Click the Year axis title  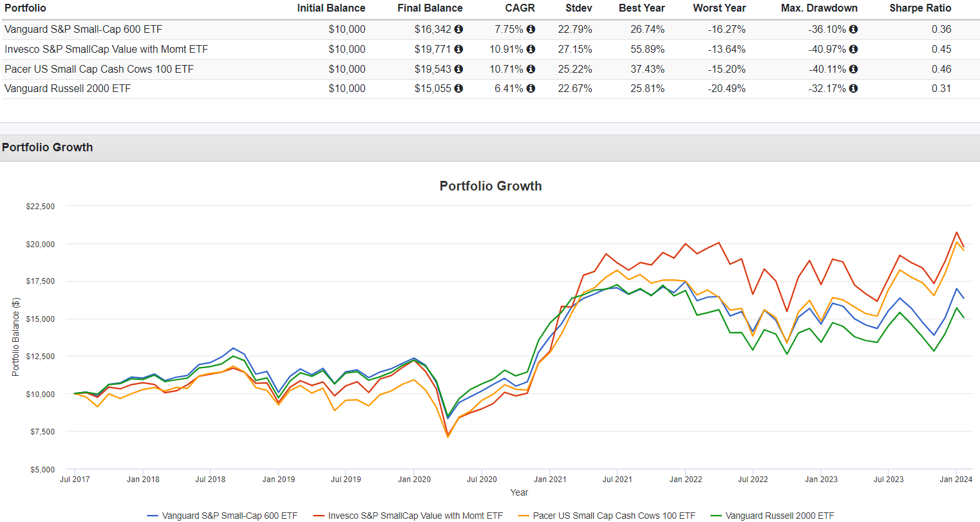(x=519, y=492)
